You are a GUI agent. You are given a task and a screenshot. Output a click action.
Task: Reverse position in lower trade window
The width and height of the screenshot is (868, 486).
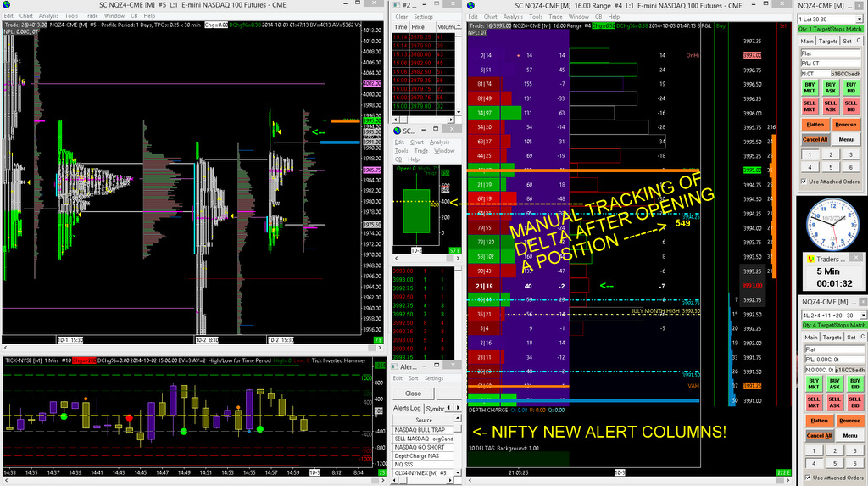(849, 421)
